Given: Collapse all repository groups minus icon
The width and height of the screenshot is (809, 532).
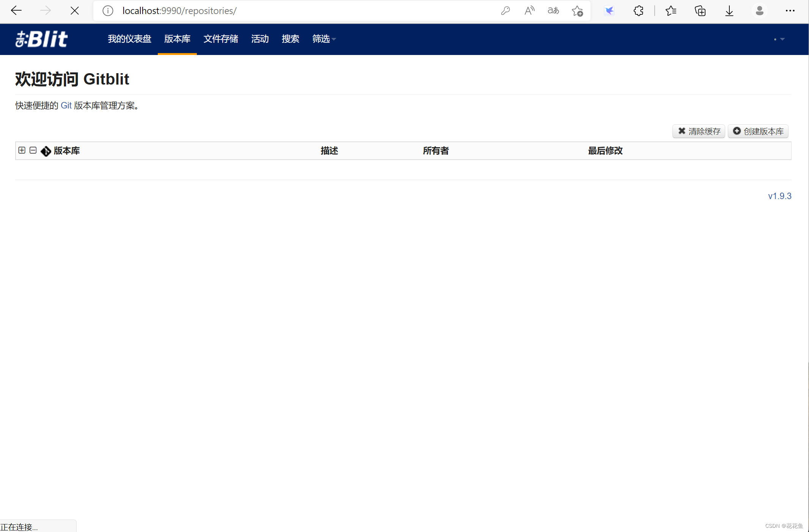Looking at the screenshot, I should [33, 150].
